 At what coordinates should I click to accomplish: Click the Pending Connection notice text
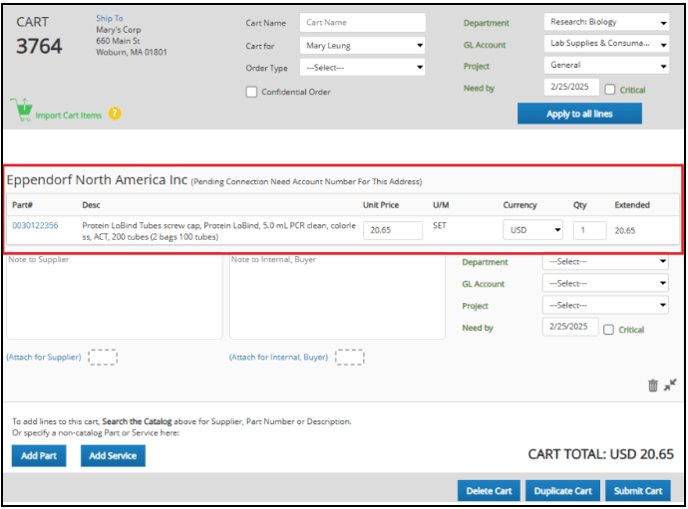[x=306, y=182]
